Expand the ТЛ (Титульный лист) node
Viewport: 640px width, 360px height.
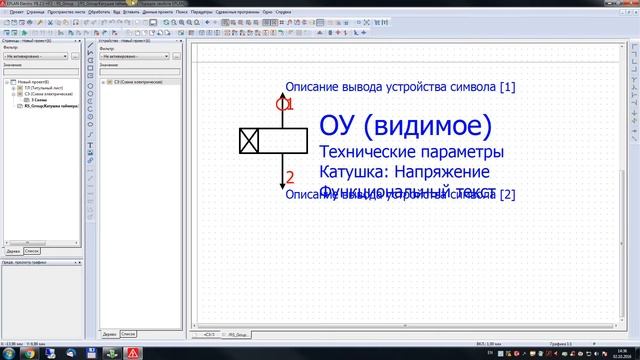[13, 88]
